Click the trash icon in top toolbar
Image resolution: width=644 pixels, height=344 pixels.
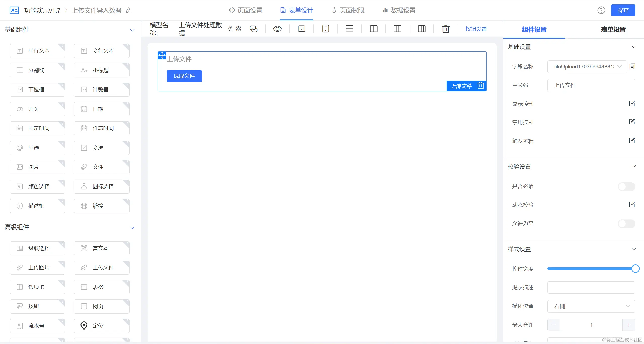446,29
